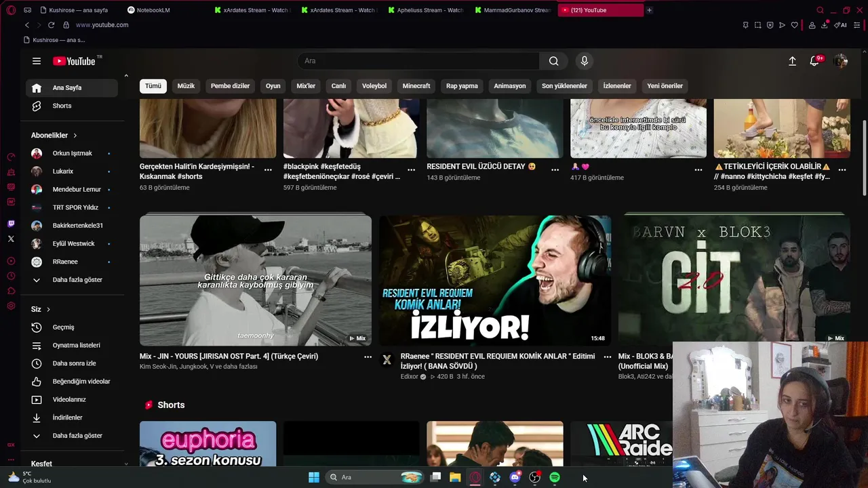This screenshot has width=868, height=488.
Task: Open the YouTube hamburger guide menu
Action: point(37,61)
